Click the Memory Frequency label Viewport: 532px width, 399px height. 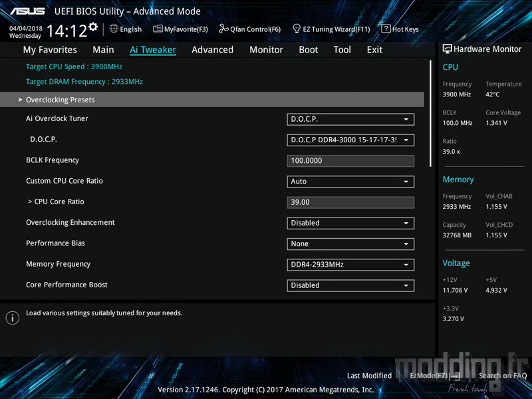coord(59,264)
